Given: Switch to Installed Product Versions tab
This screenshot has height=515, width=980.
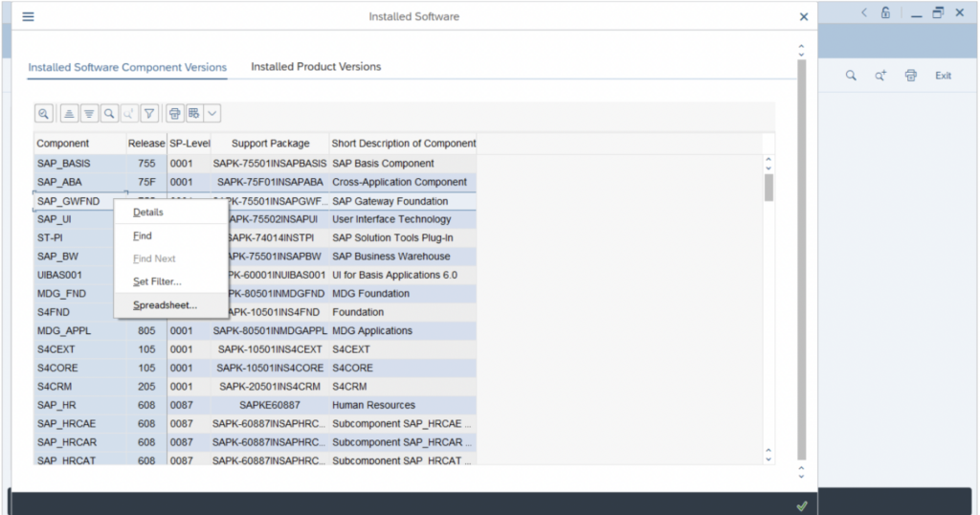Looking at the screenshot, I should point(316,67).
